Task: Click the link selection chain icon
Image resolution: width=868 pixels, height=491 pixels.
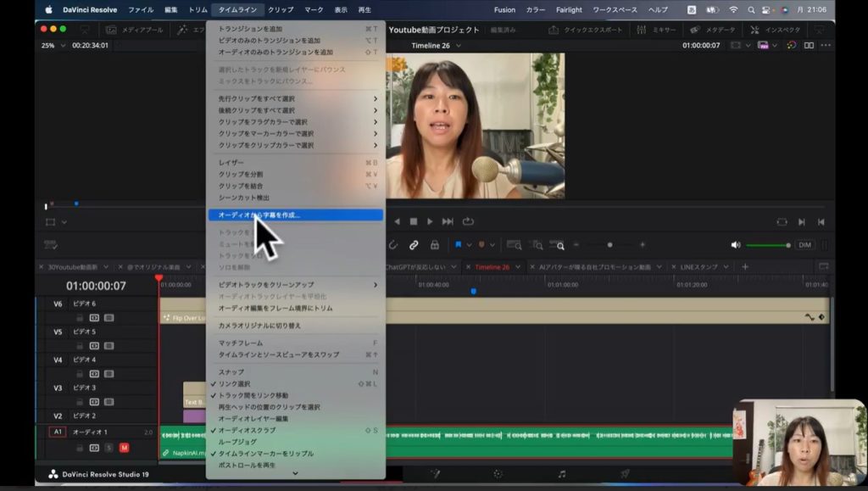Action: click(414, 245)
